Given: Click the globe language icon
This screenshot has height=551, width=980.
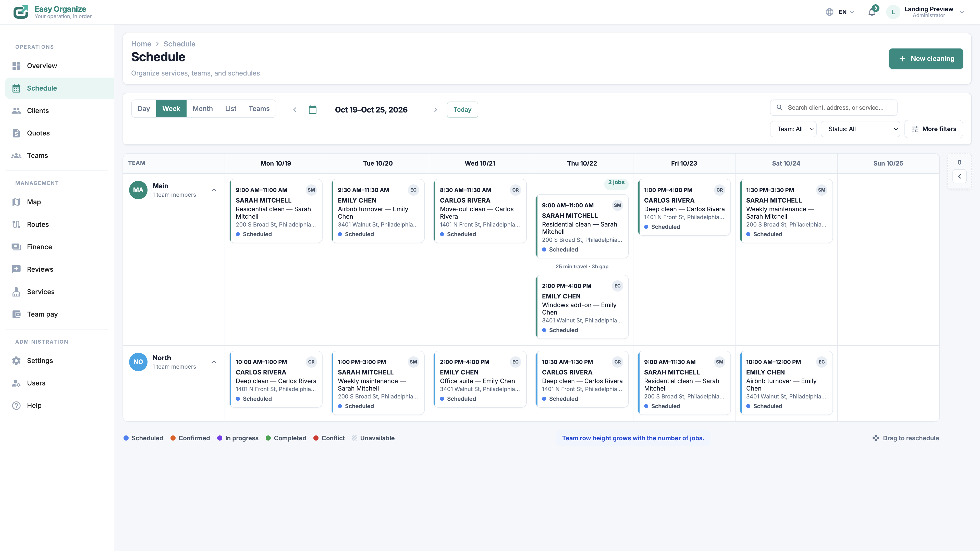Looking at the screenshot, I should [829, 12].
